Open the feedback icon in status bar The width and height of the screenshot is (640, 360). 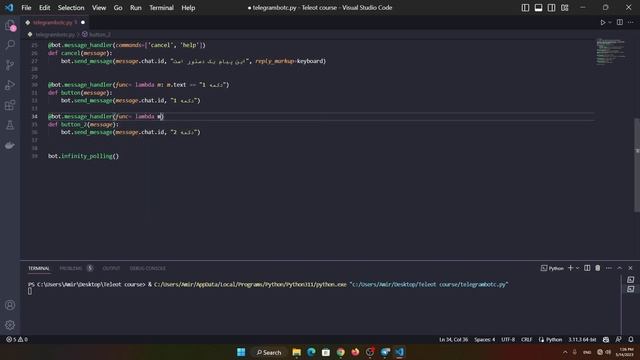618,340
